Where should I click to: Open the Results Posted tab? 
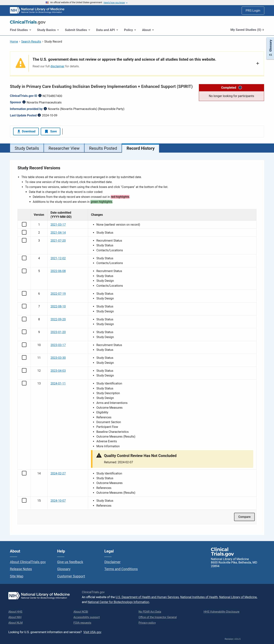point(103,148)
